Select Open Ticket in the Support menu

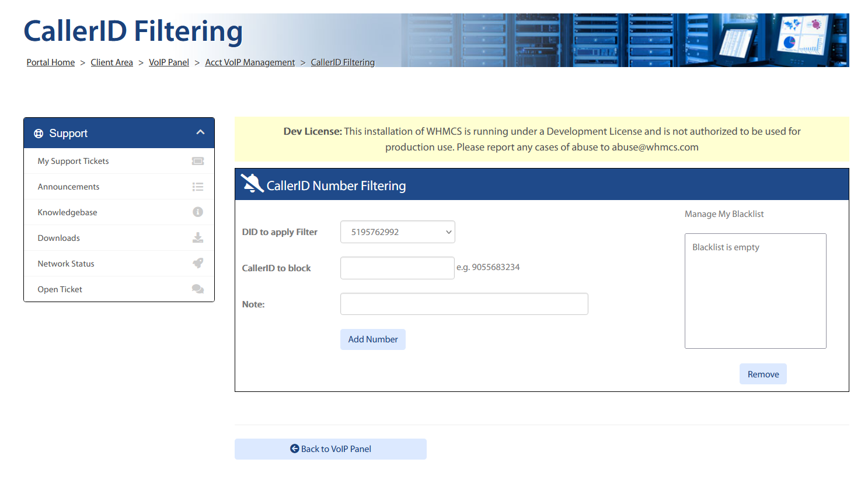(x=119, y=289)
